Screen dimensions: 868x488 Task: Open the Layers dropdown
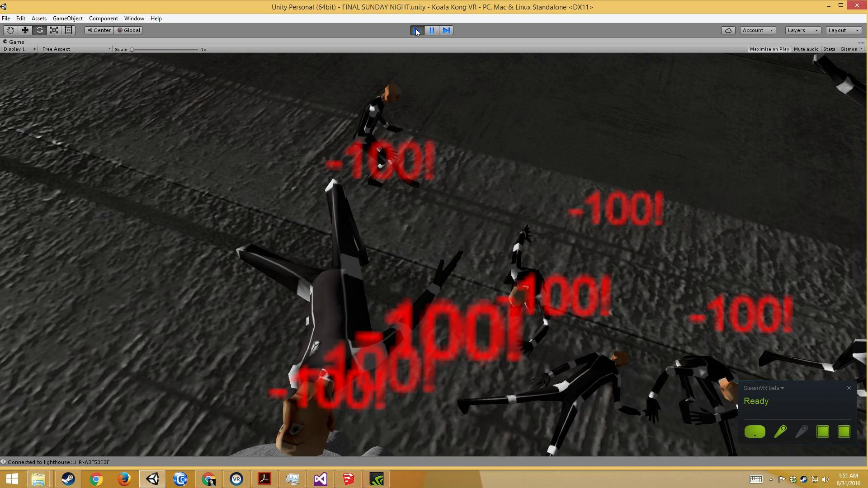point(803,30)
